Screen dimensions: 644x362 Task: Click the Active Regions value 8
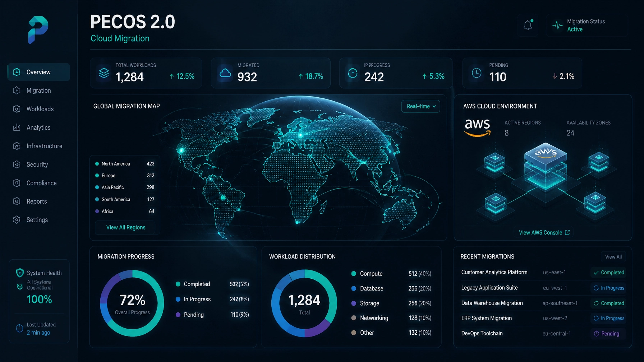coord(507,133)
